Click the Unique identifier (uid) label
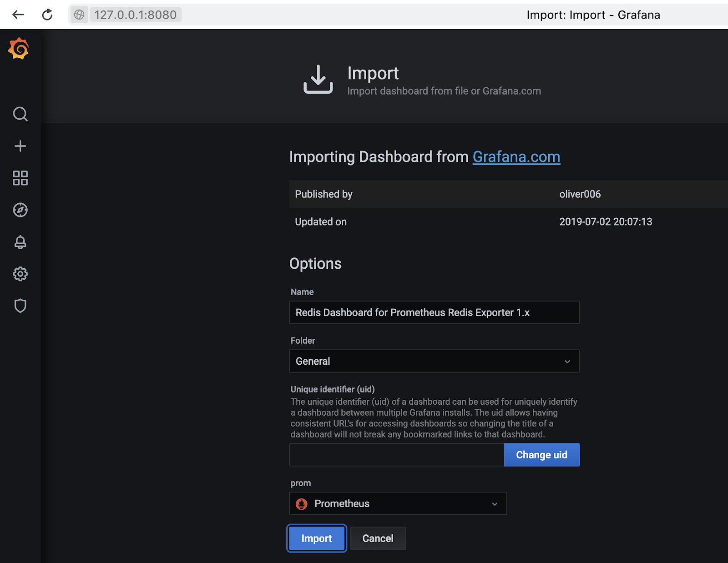 coord(333,389)
